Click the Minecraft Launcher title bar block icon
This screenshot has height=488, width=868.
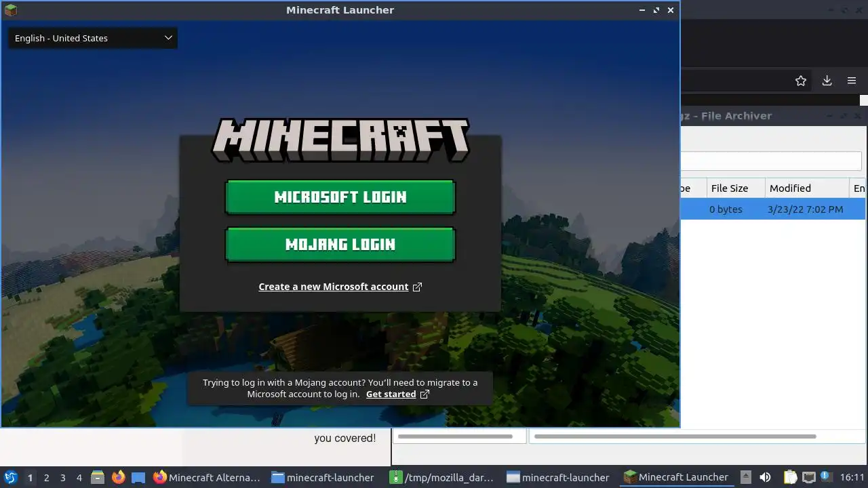point(10,10)
